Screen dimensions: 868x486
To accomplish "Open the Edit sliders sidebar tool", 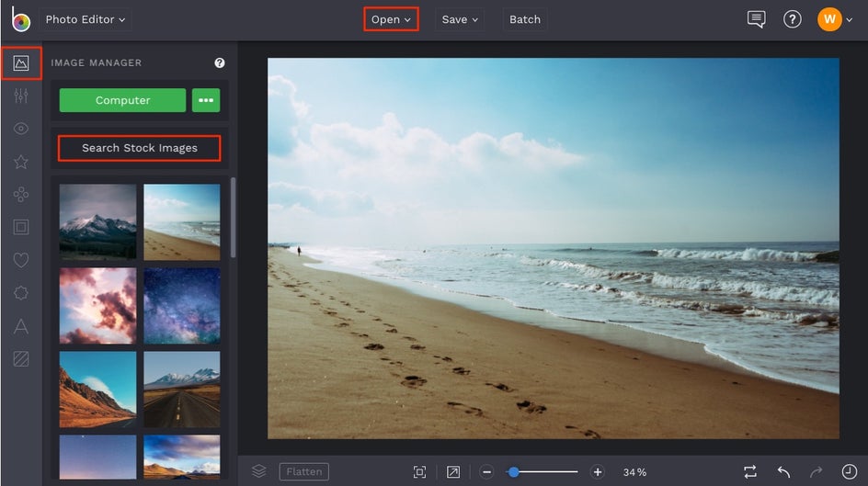I will [21, 96].
